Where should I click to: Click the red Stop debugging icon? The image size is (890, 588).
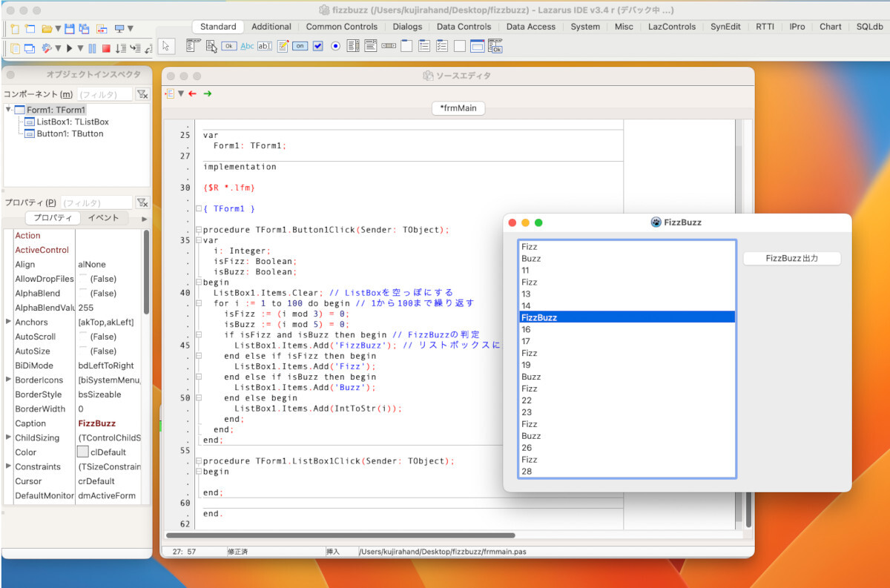pyautogui.click(x=106, y=48)
